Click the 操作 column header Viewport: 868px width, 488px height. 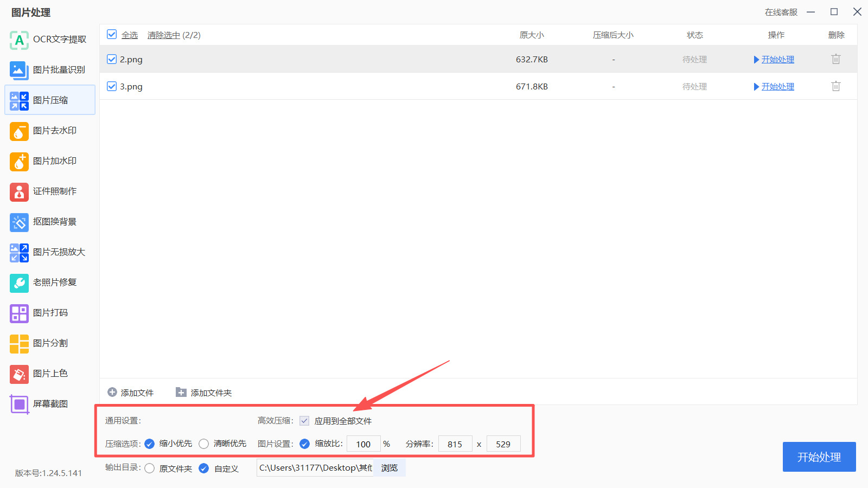[x=776, y=35]
